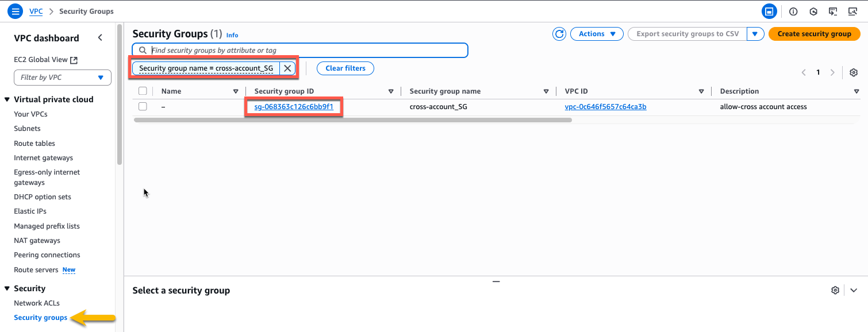Open the VPC ID column filter

(x=701, y=91)
